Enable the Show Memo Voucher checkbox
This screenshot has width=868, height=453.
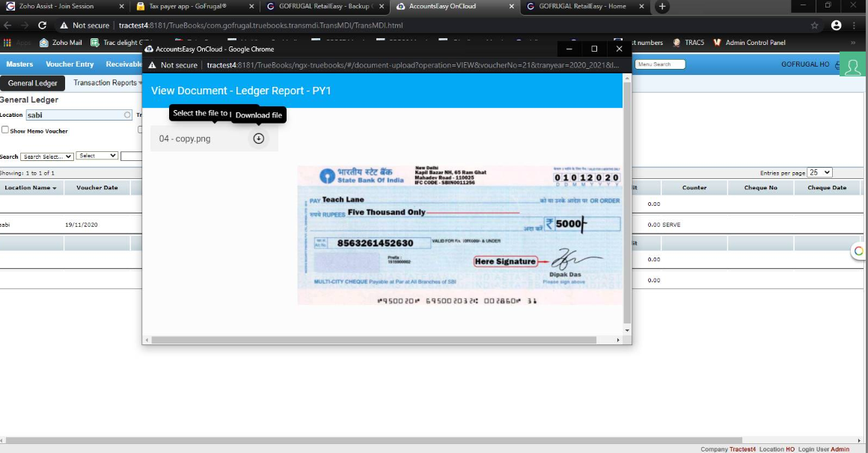coord(5,130)
